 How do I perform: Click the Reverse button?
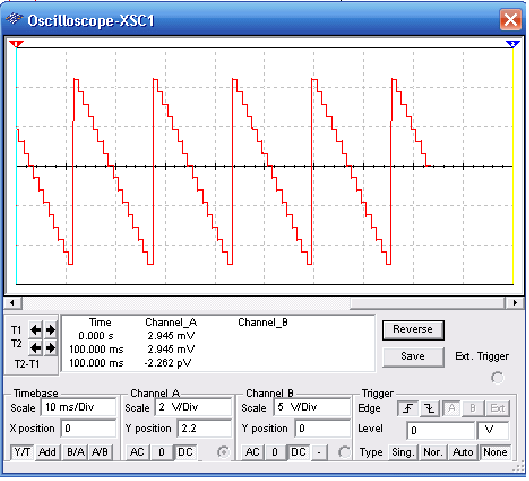413,330
